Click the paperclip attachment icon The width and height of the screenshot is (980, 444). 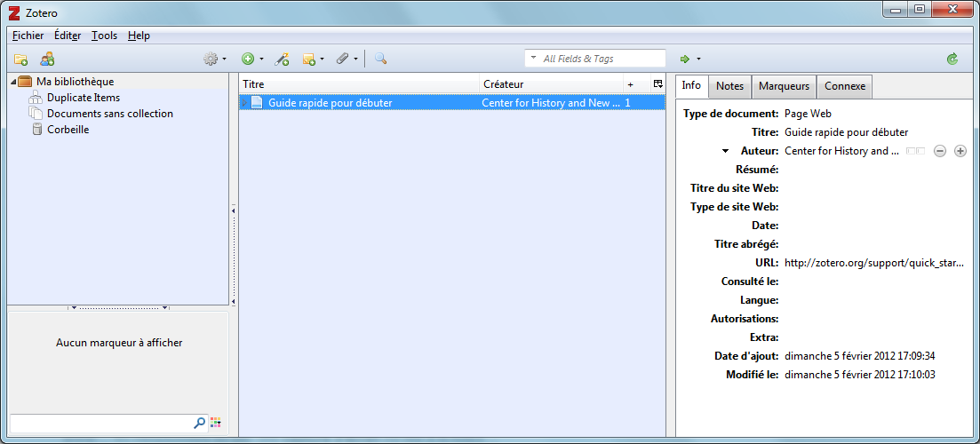pyautogui.click(x=342, y=59)
